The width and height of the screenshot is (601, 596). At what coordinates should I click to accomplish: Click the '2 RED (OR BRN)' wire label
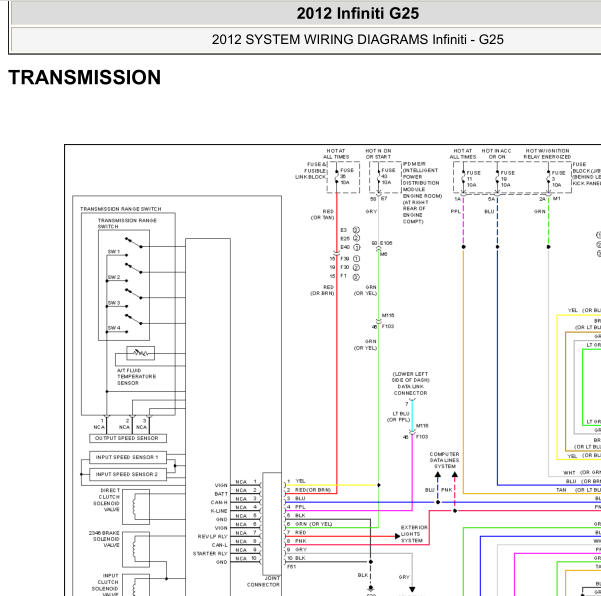pyautogui.click(x=309, y=490)
